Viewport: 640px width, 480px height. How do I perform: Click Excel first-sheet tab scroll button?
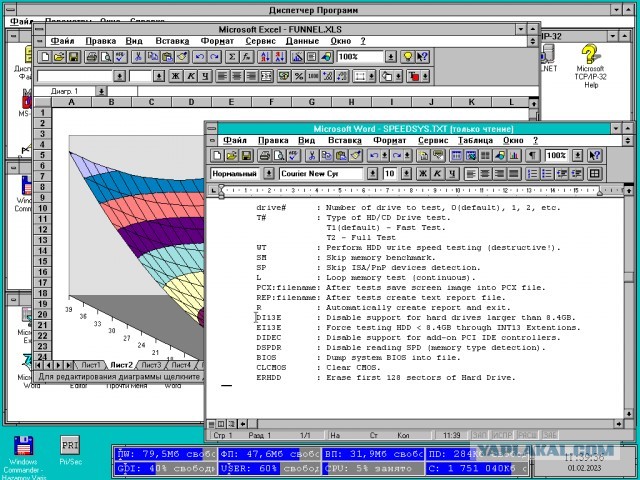click(x=38, y=365)
